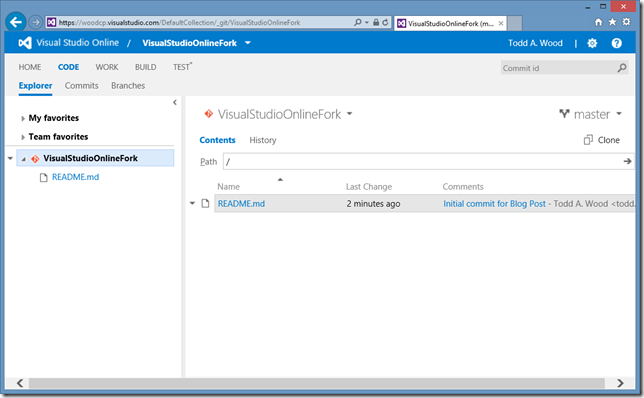Open the browser home icon

pos(598,22)
